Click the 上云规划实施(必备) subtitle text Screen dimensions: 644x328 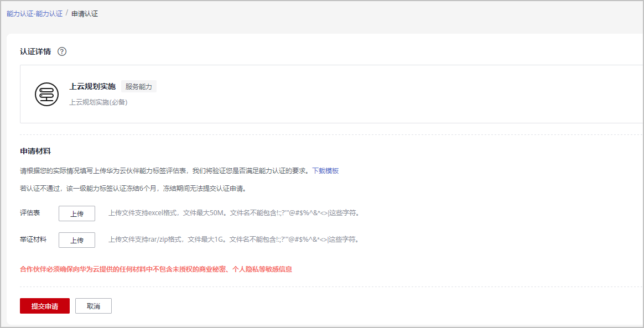point(98,102)
